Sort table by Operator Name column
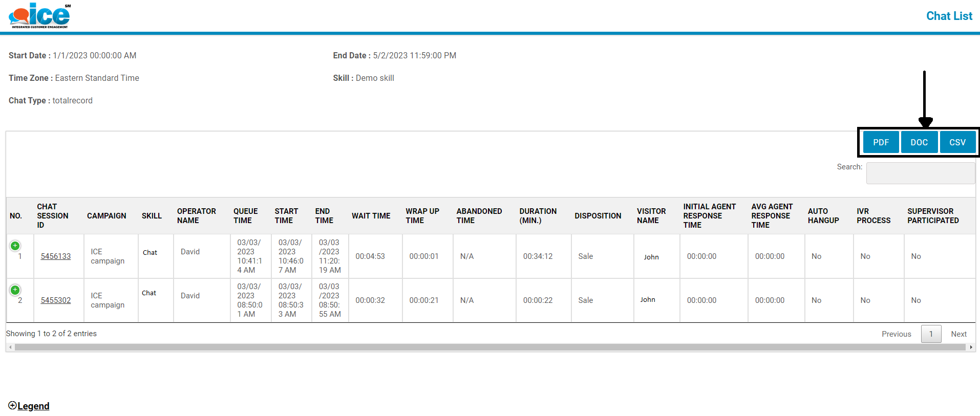980x416 pixels. pos(197,216)
